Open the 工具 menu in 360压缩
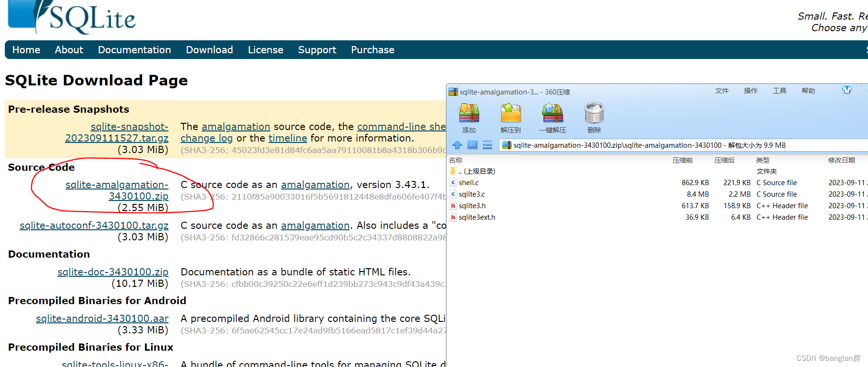 click(780, 91)
